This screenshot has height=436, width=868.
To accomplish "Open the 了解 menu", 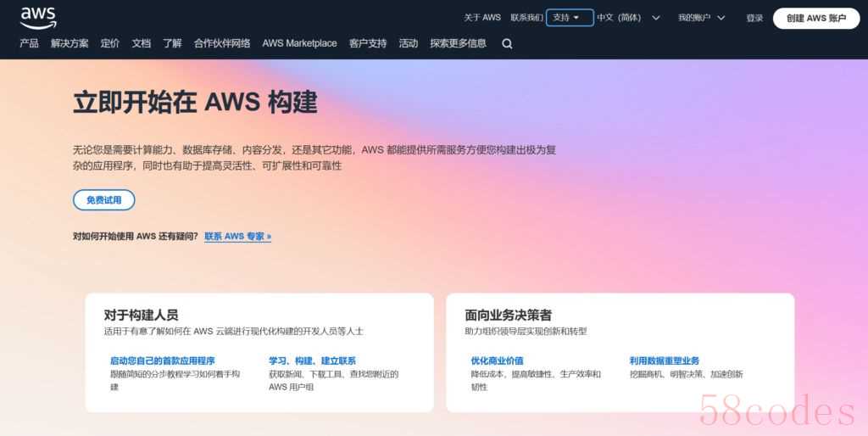I will [172, 43].
